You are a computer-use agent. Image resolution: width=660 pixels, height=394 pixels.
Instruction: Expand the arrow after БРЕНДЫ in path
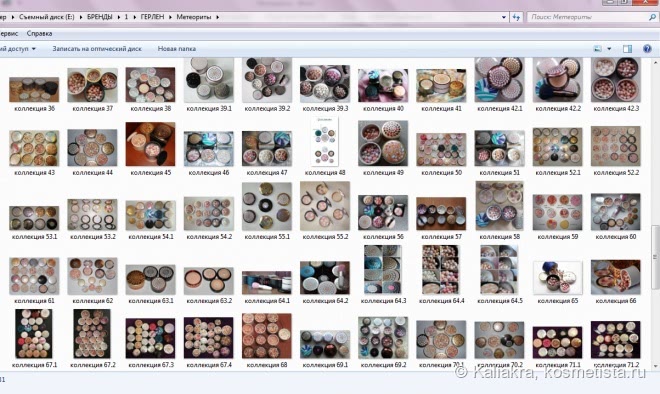pyautogui.click(x=119, y=17)
